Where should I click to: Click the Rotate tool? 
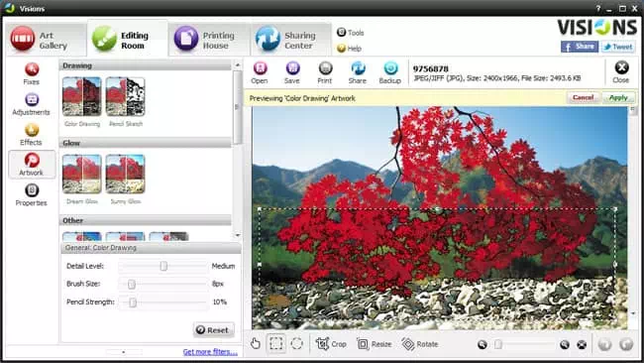tap(420, 344)
